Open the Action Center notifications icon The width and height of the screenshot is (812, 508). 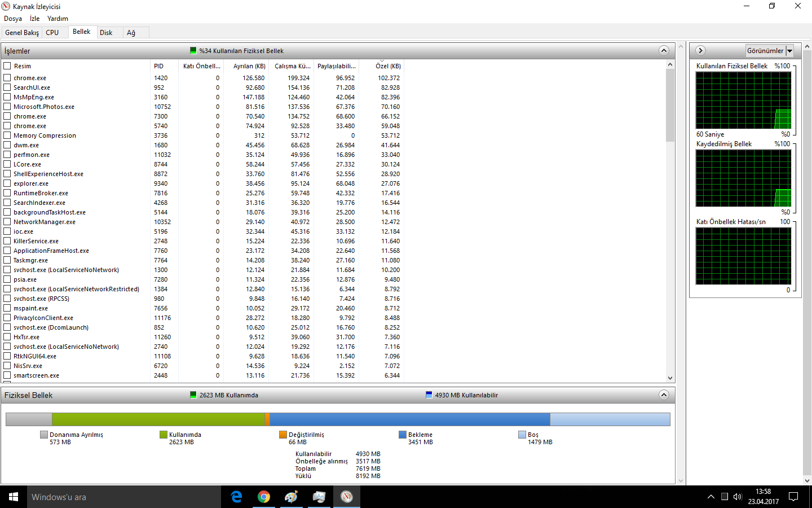coord(793,497)
